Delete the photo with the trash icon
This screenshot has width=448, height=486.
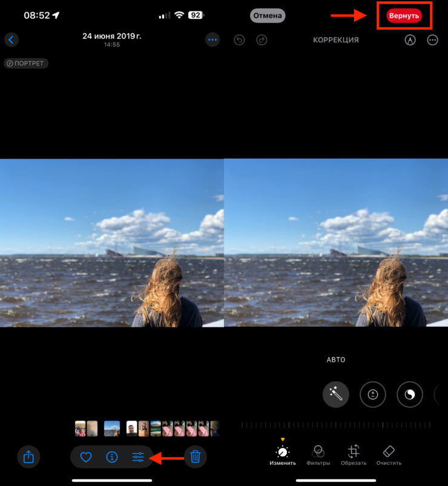click(x=195, y=457)
